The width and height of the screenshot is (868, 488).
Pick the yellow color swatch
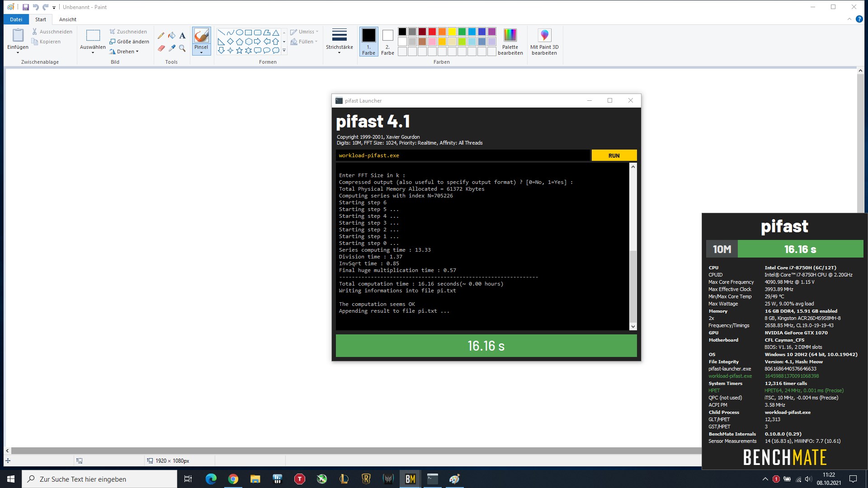click(452, 32)
